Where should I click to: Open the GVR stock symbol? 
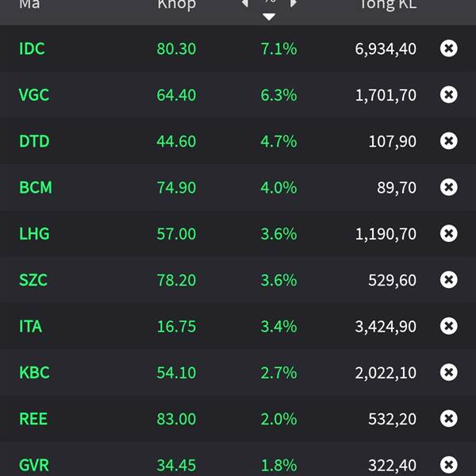(33, 465)
